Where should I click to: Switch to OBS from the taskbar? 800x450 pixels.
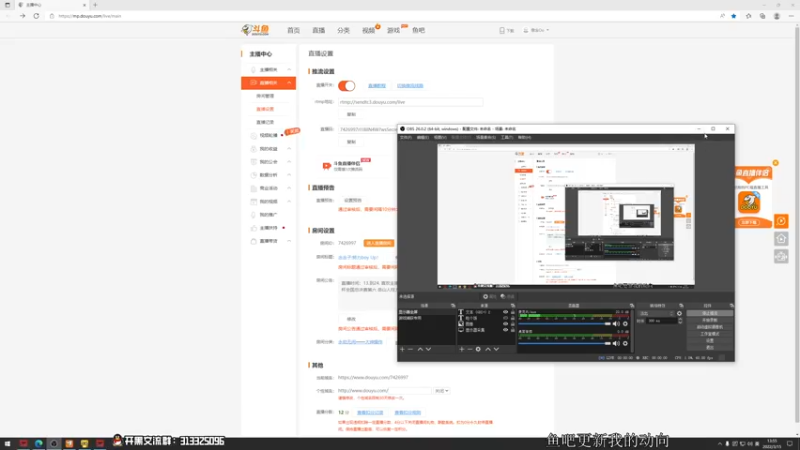pyautogui.click(x=54, y=443)
